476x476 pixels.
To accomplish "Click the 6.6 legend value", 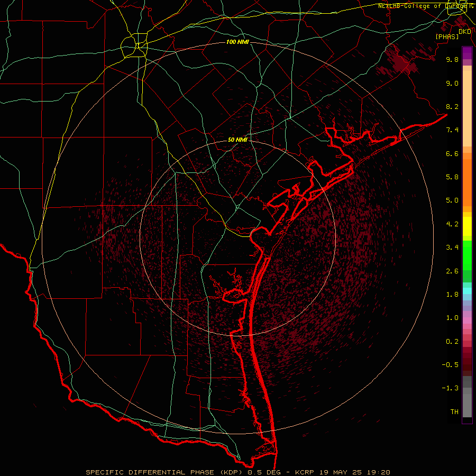I will click(452, 153).
